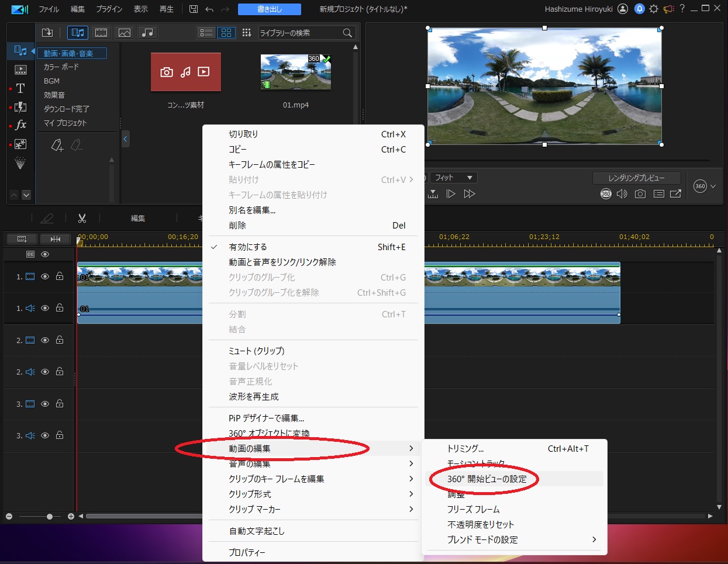Viewport: 728px width, 564px height.
Task: Expand ブレンド モードの設定 submenu
Action: point(515,539)
